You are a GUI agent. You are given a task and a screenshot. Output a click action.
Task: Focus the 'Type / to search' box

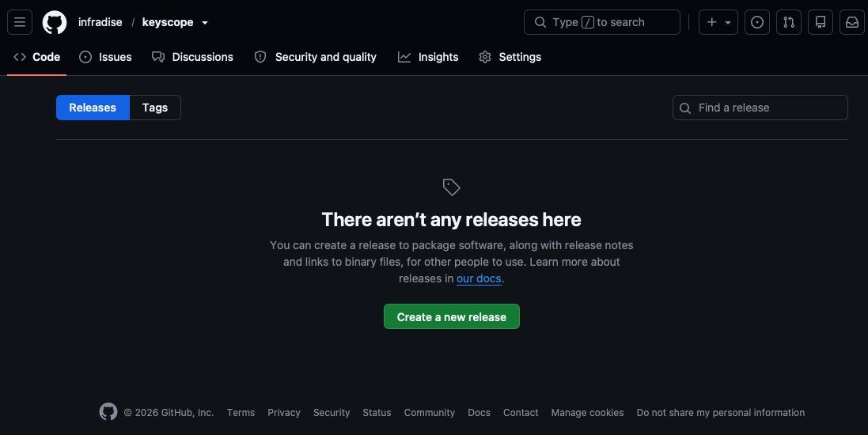[x=601, y=22]
